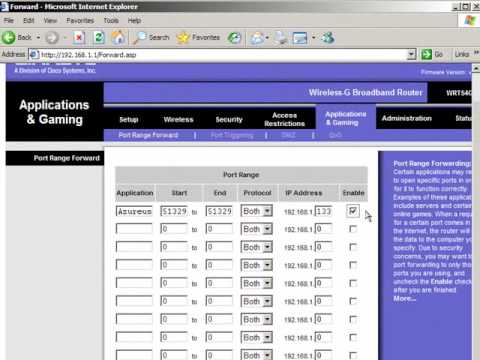Open the Azureus row Protocol dropdown

coord(257,211)
